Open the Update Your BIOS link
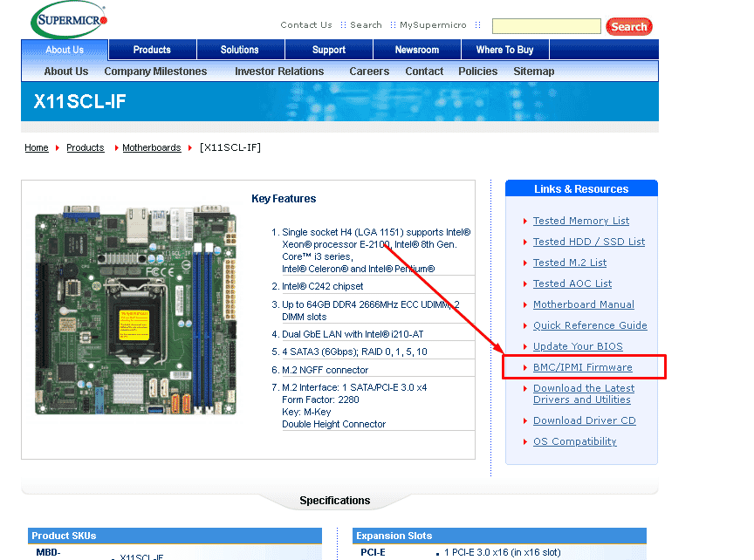This screenshot has width=754, height=560. pos(578,346)
